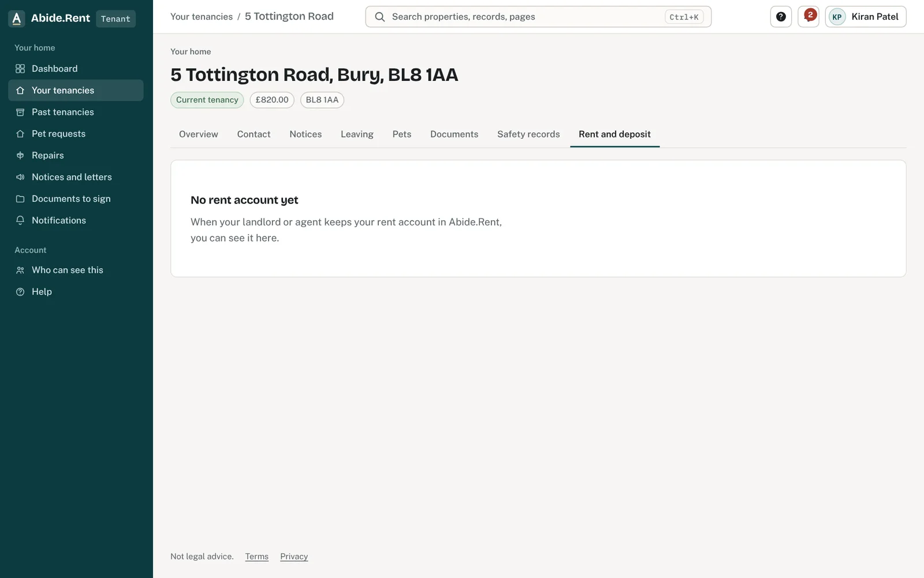Switch to the Safety records tab
The width and height of the screenshot is (924, 578).
528,134
